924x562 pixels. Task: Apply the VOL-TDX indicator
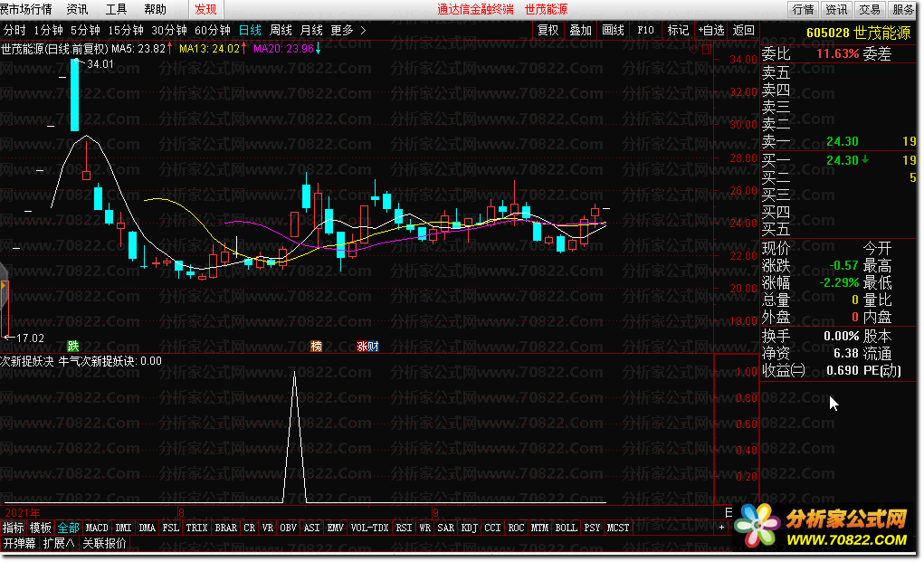pos(370,528)
